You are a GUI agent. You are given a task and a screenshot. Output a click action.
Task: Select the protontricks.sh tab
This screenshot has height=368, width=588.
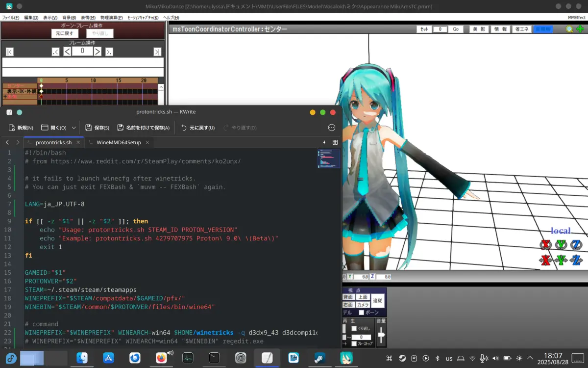pyautogui.click(x=53, y=142)
